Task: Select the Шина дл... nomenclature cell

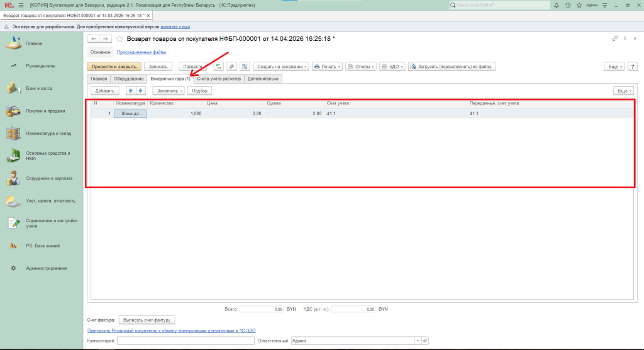Action: (x=130, y=113)
